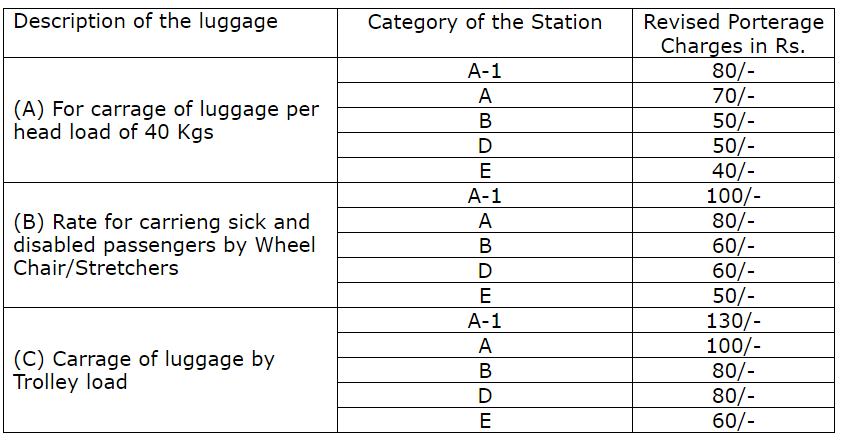This screenshot has height=444, width=845.
Task: Select category D station cell in Trolley section
Action: pyautogui.click(x=485, y=396)
